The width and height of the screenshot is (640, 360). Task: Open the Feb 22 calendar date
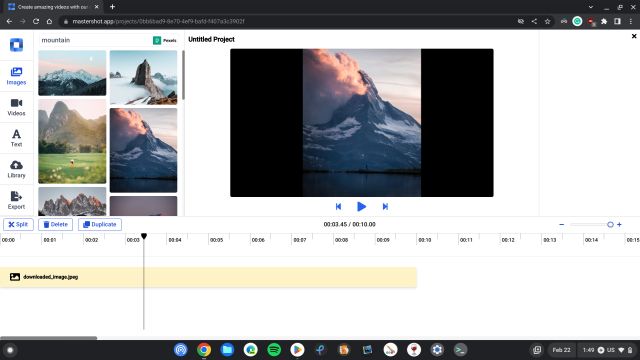561,350
